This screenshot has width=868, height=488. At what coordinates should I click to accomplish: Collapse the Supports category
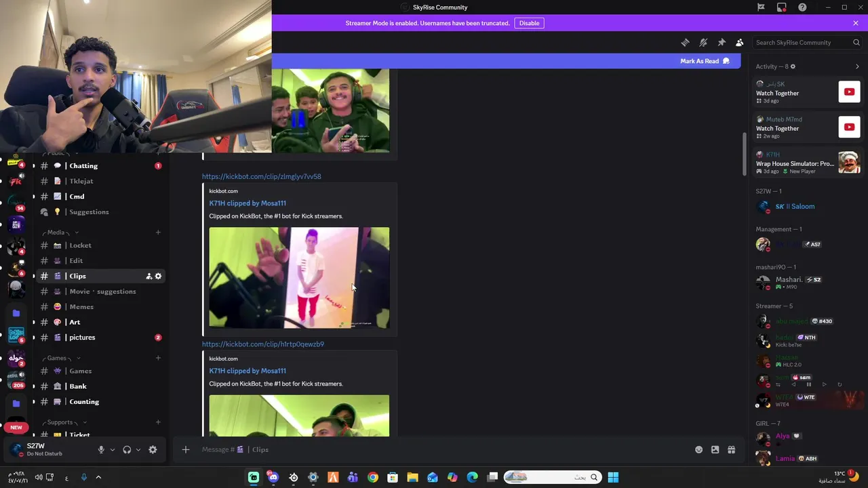64,422
